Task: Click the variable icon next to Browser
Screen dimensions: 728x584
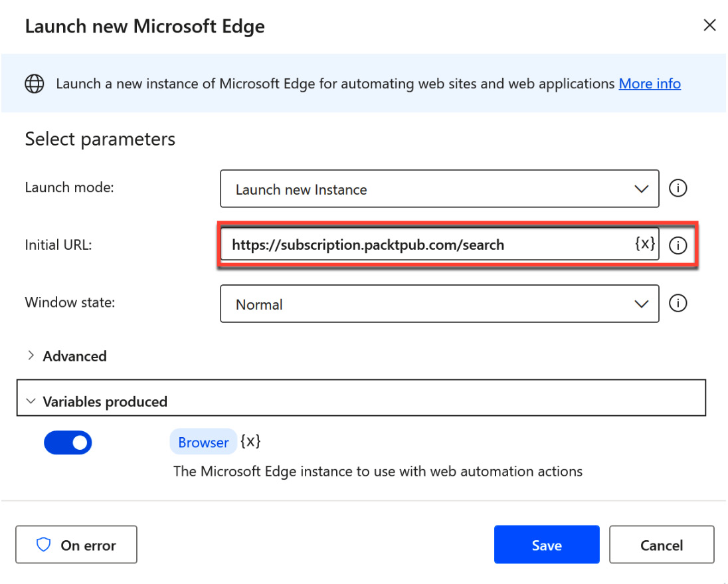Action: click(x=250, y=441)
